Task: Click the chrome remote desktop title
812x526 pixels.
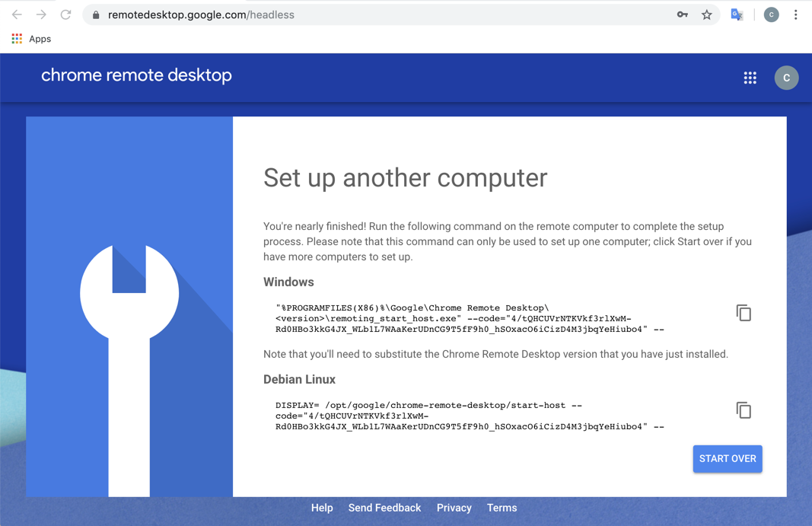Action: coord(137,75)
